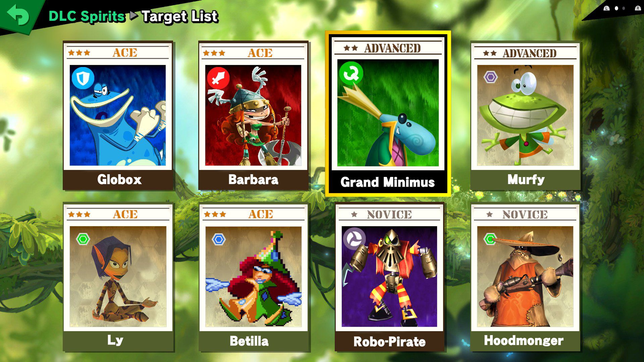Click Hoodmonger's green hexagon icon
This screenshot has height=362, width=644.
(490, 239)
